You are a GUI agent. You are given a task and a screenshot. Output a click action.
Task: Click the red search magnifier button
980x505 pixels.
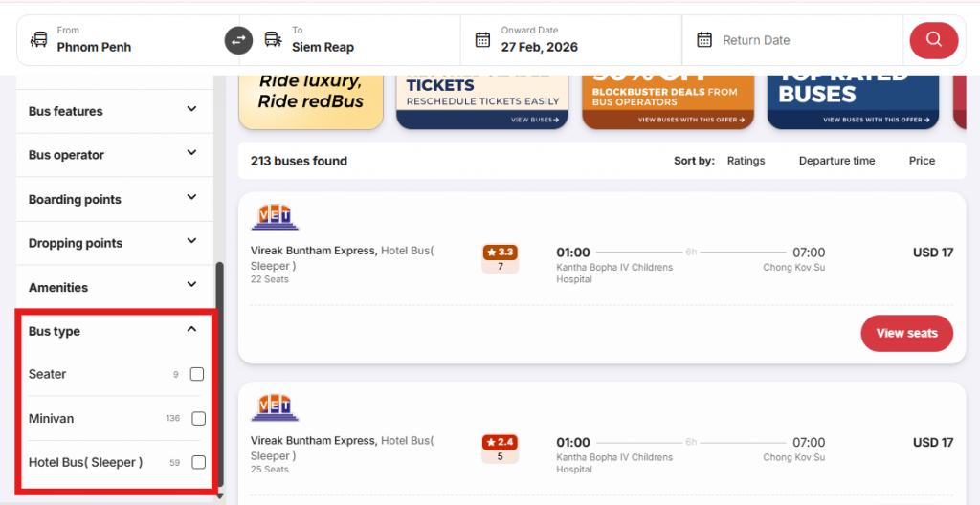pyautogui.click(x=934, y=40)
